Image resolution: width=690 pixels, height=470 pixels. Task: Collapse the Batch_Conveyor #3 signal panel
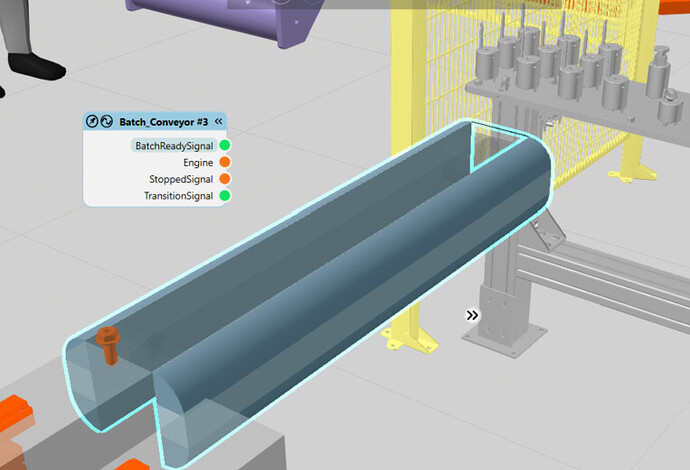218,121
